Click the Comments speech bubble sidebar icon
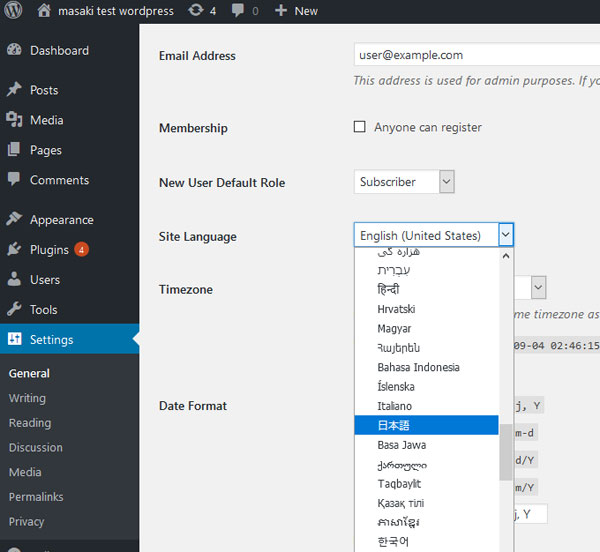 tap(14, 179)
